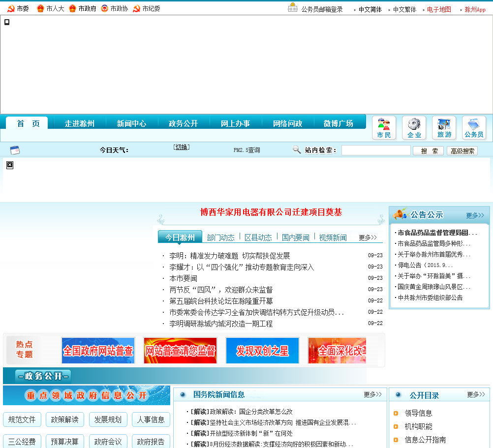Open the 规范文件 category button
Screen dimensions: 493x448
22,419
